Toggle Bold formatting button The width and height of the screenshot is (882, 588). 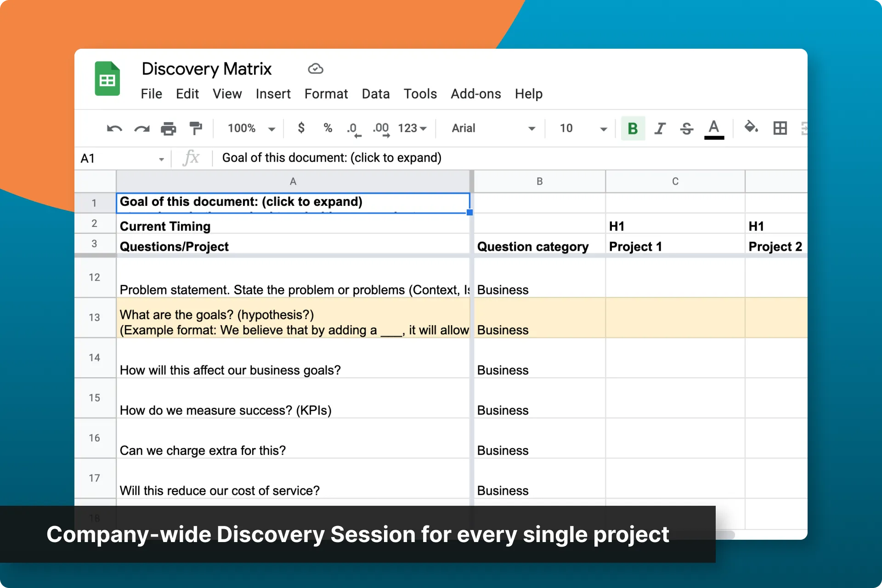[633, 128]
